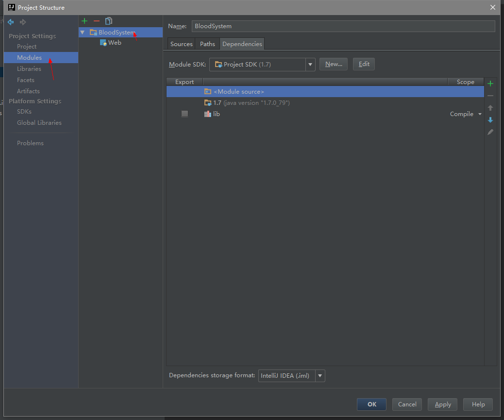504x420 pixels.
Task: Add a dependency with the green plus
Action: coord(490,84)
